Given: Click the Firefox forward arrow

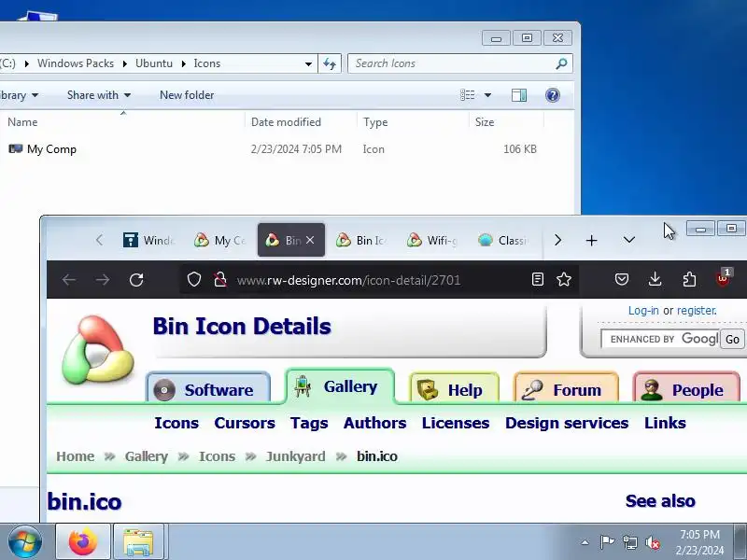Looking at the screenshot, I should (x=103, y=279).
